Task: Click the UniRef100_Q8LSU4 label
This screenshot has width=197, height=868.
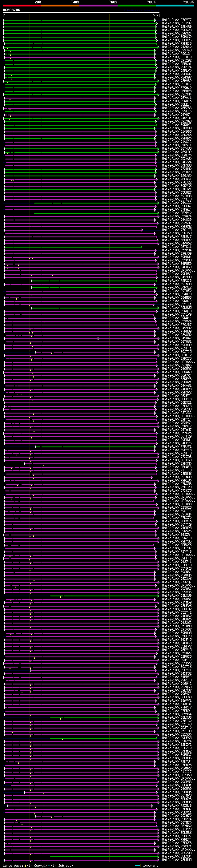Action: click(x=177, y=856)
